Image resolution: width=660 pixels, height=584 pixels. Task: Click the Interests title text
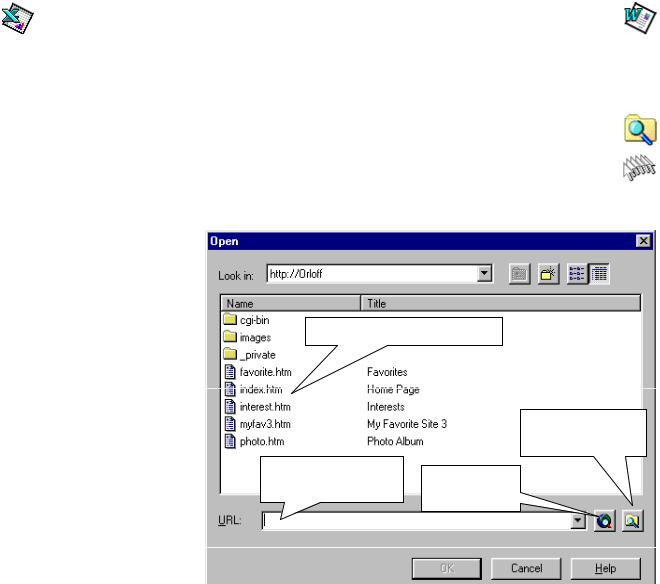tap(386, 407)
